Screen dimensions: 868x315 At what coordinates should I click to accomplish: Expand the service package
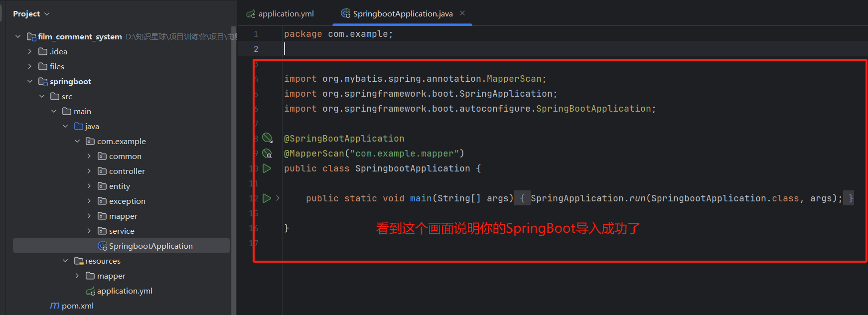pyautogui.click(x=89, y=231)
